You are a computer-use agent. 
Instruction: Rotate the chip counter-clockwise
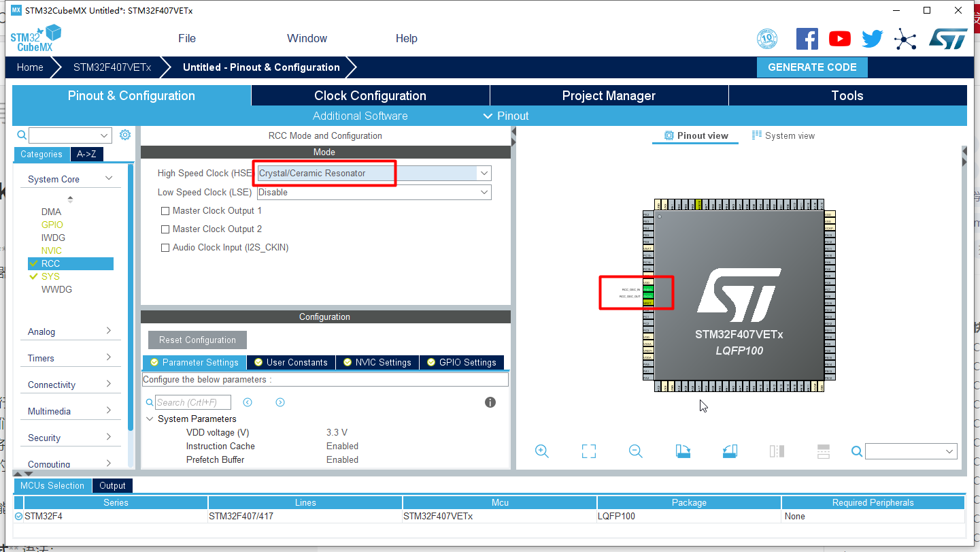coord(730,451)
